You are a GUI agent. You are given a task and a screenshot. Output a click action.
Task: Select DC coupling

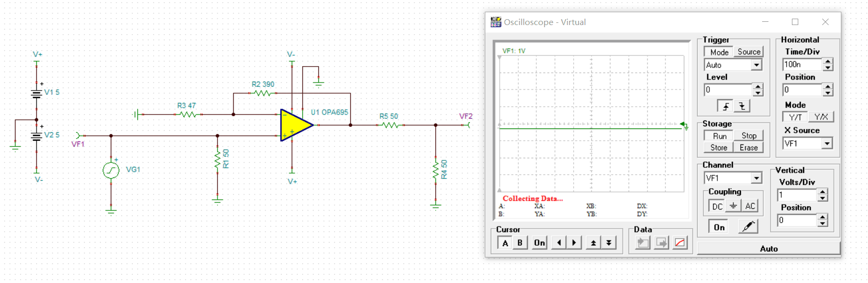point(717,206)
